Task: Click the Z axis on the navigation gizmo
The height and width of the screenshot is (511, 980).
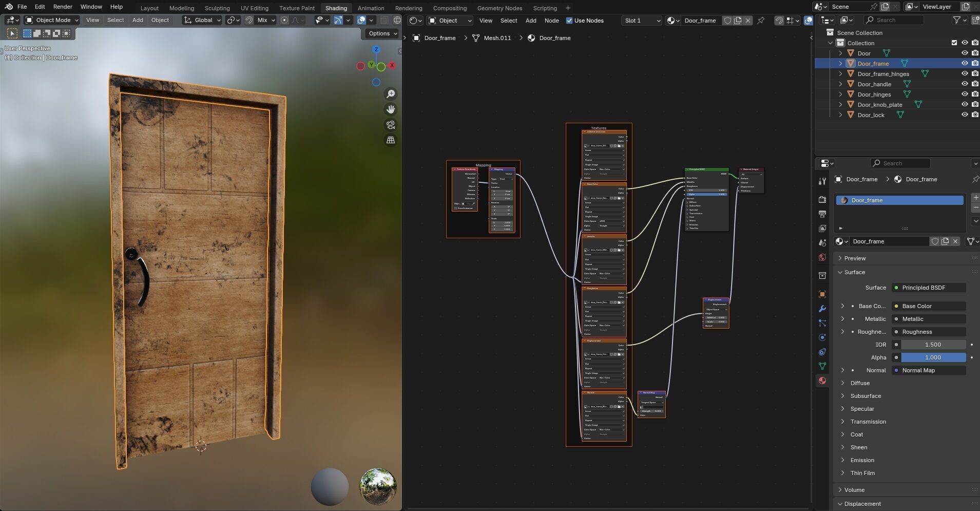Action: coord(376,49)
